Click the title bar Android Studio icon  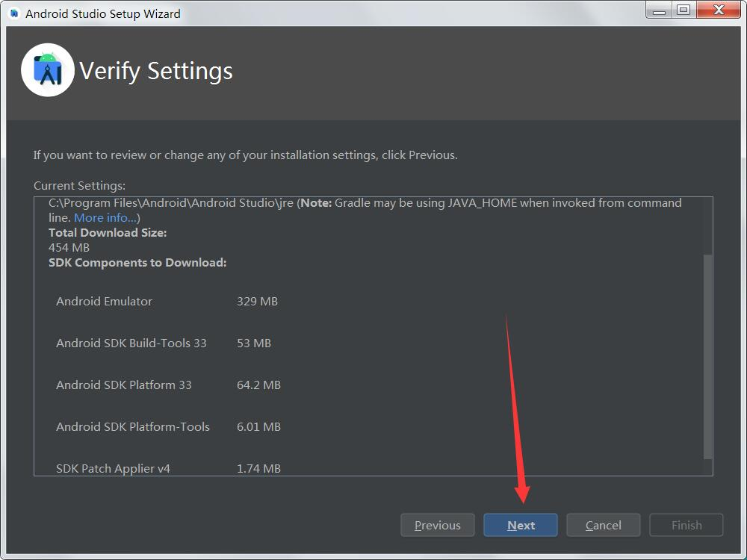(14, 13)
